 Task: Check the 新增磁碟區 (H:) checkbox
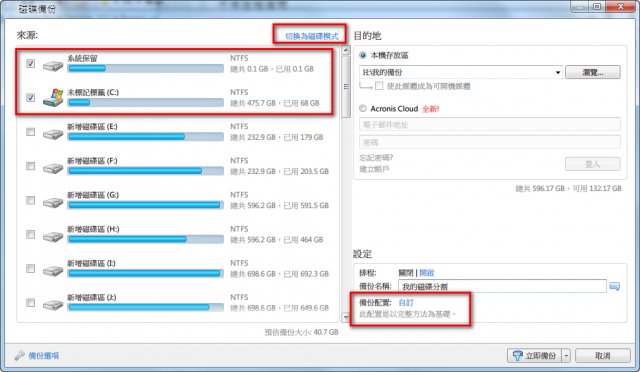pos(31,234)
